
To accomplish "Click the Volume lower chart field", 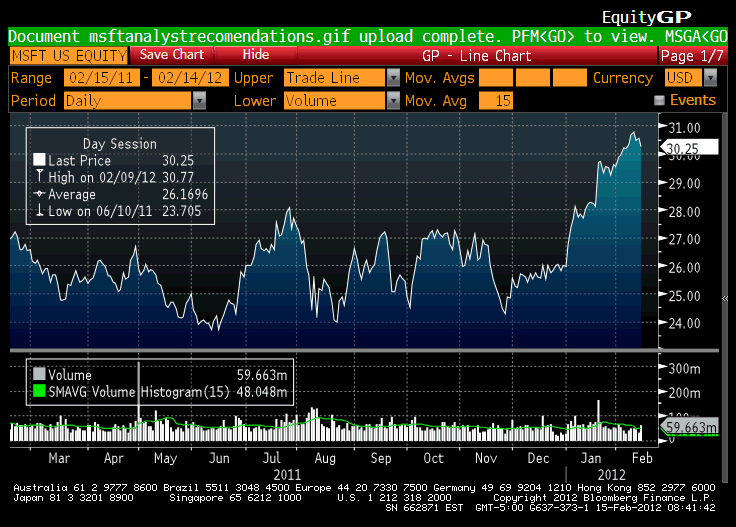I will [334, 100].
